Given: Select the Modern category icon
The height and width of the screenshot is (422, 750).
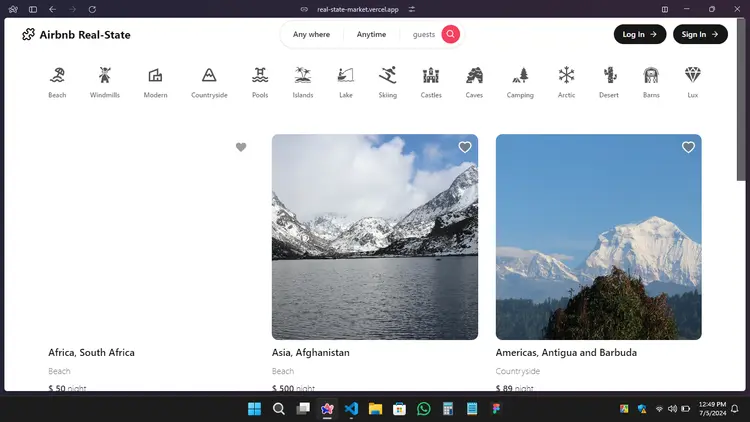Looking at the screenshot, I should coord(155,75).
